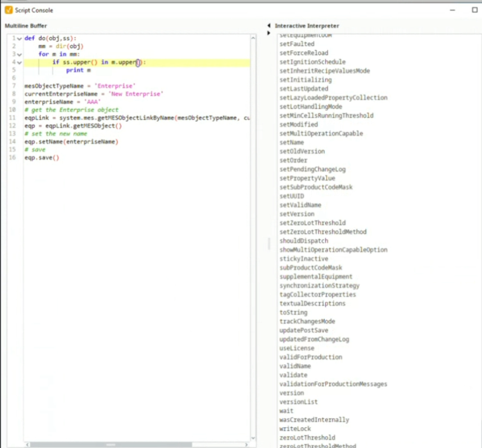Place cursor on 'eqp.save()' line

(42, 158)
